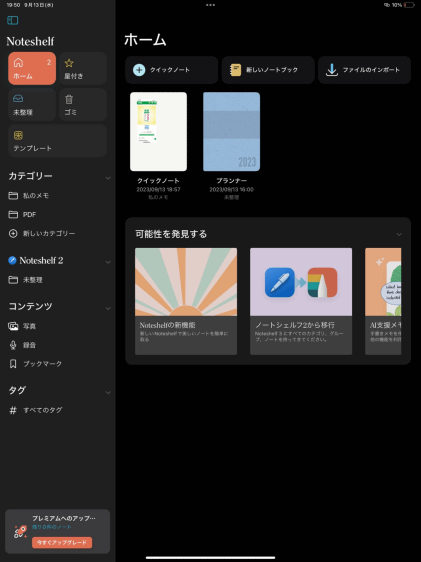Click the クイックノート notebook title text
The image size is (421, 562).
click(x=158, y=181)
